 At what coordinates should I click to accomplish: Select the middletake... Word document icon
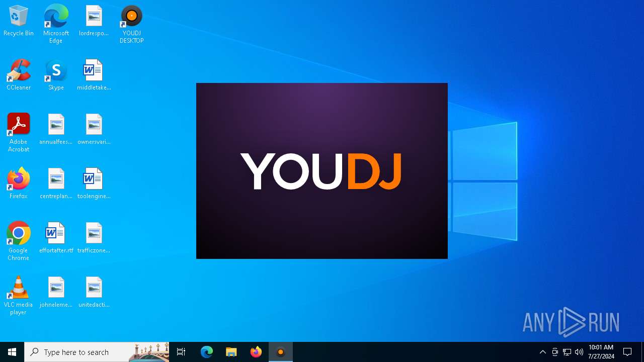coord(94,75)
